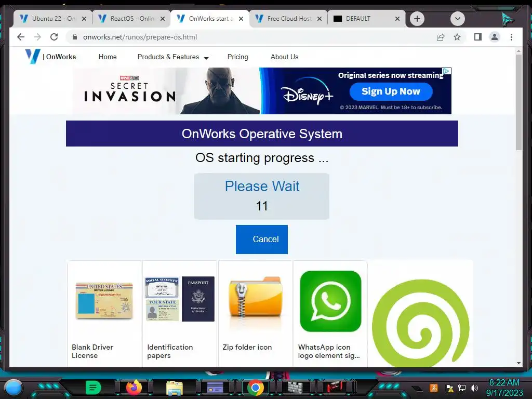Open Chrome's three-dot menu

[x=511, y=37]
